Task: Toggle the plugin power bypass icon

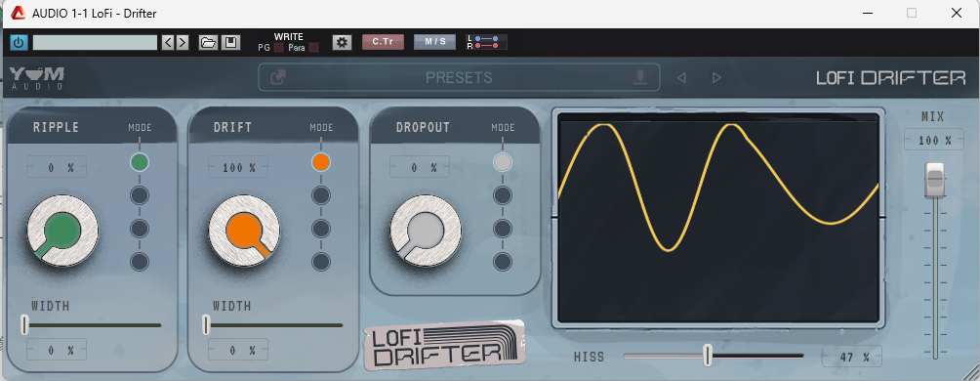Action: [x=19, y=43]
